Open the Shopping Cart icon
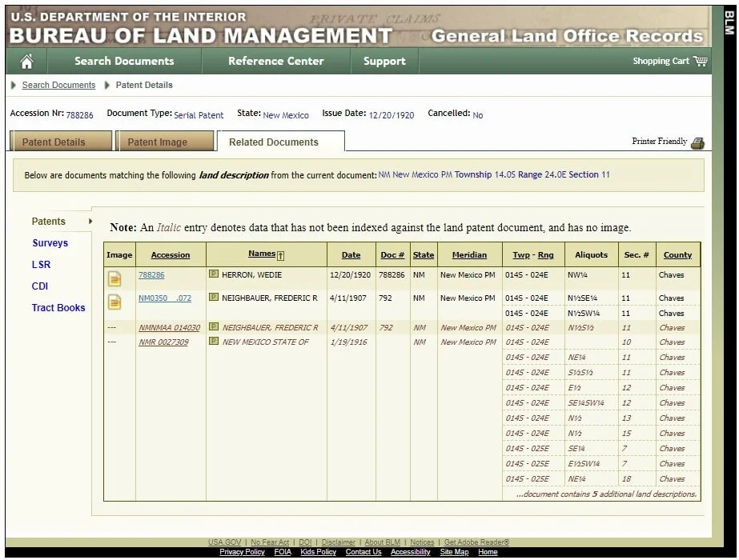Image resolution: width=739 pixels, height=560 pixels. point(701,62)
